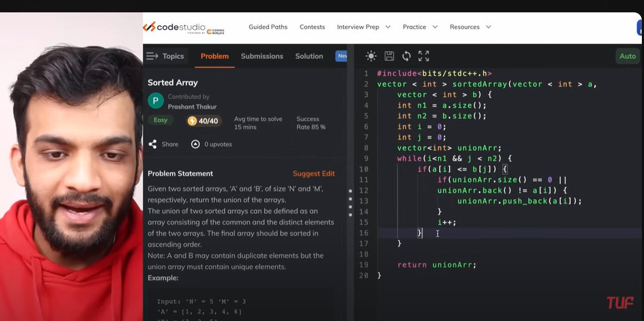
Task: Click line number 16 in gutter
Action: pyautogui.click(x=364, y=233)
